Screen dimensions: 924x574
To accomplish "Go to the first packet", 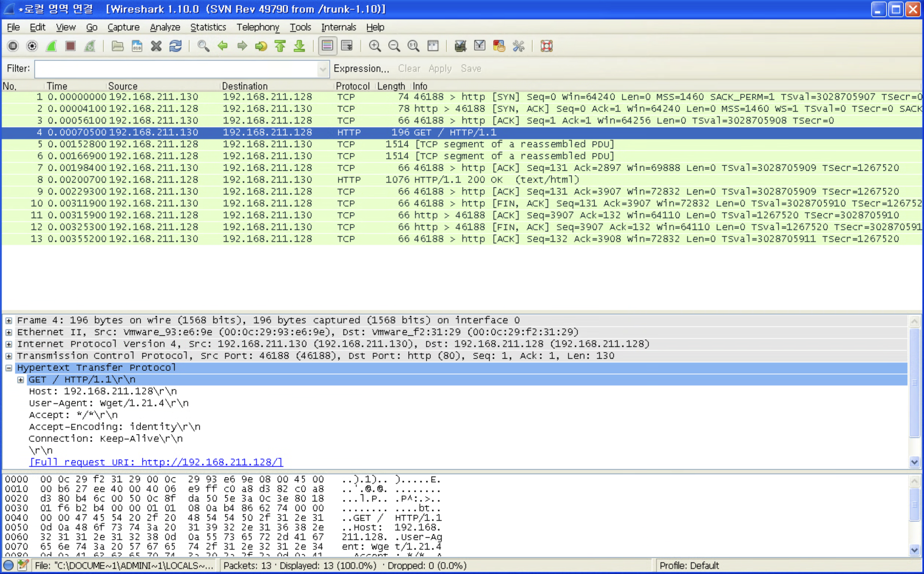I will click(280, 46).
